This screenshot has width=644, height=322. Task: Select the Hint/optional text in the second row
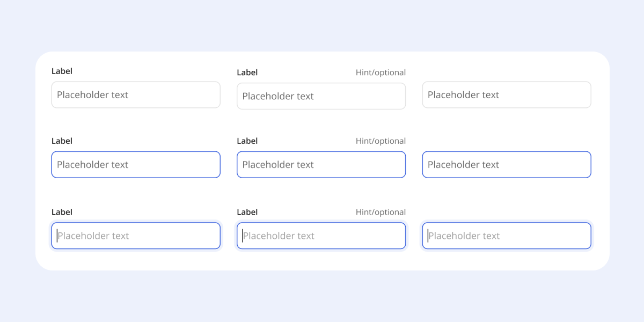point(381,141)
